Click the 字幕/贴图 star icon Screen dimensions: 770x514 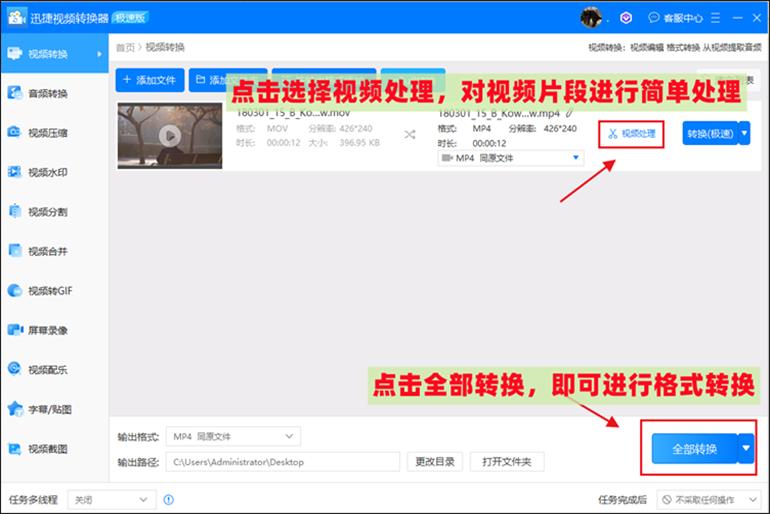(15, 408)
